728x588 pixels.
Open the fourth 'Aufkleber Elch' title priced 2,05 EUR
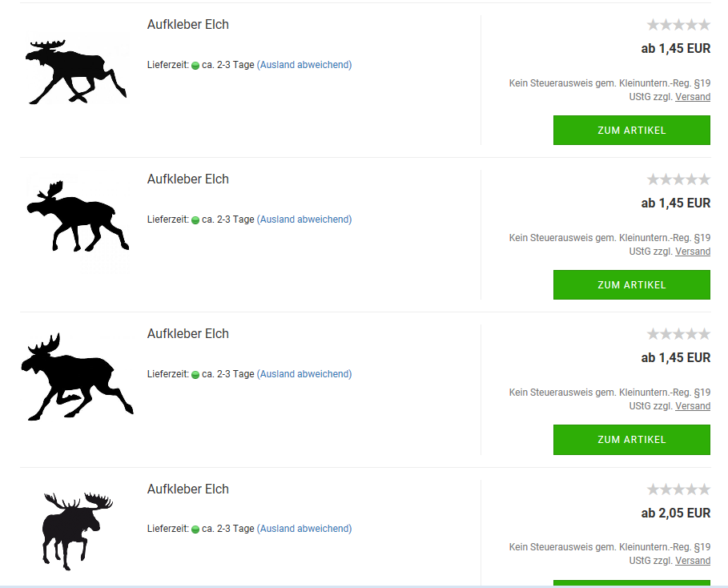[188, 489]
